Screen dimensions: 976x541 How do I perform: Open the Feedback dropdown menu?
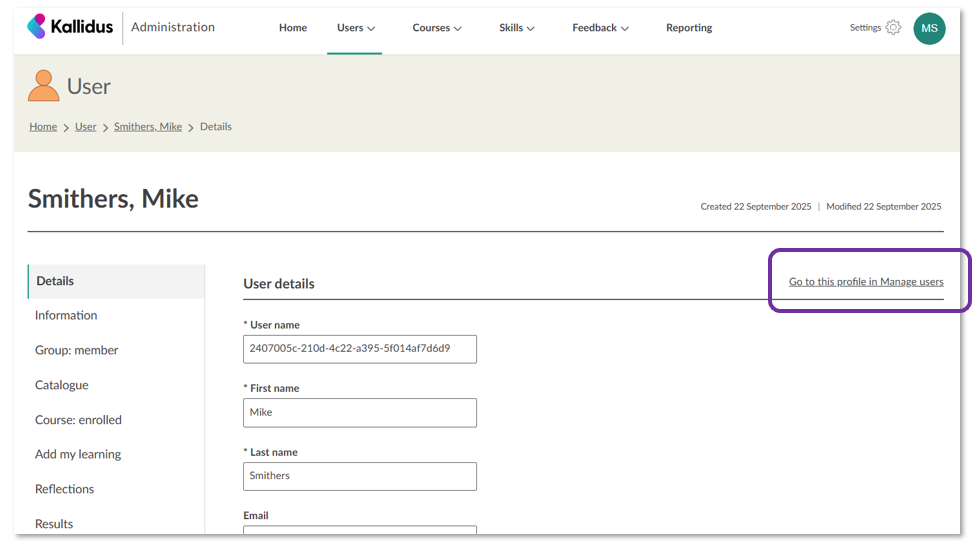coord(600,28)
